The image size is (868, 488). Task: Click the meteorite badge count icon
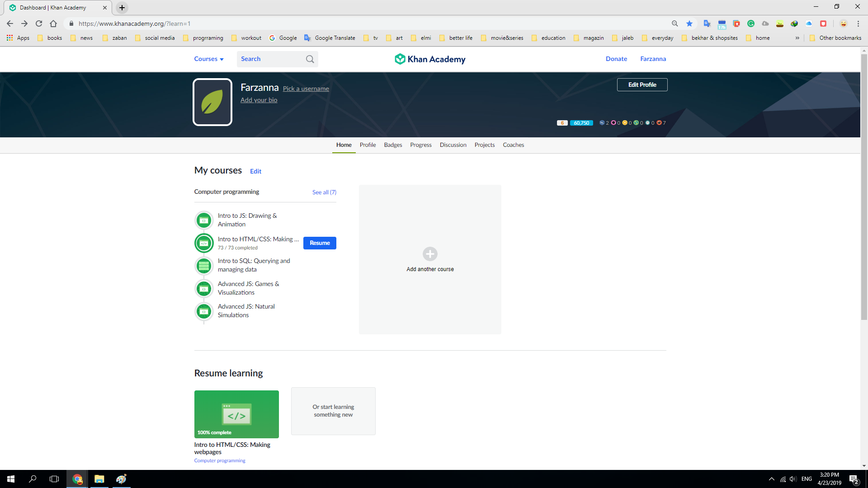(602, 123)
